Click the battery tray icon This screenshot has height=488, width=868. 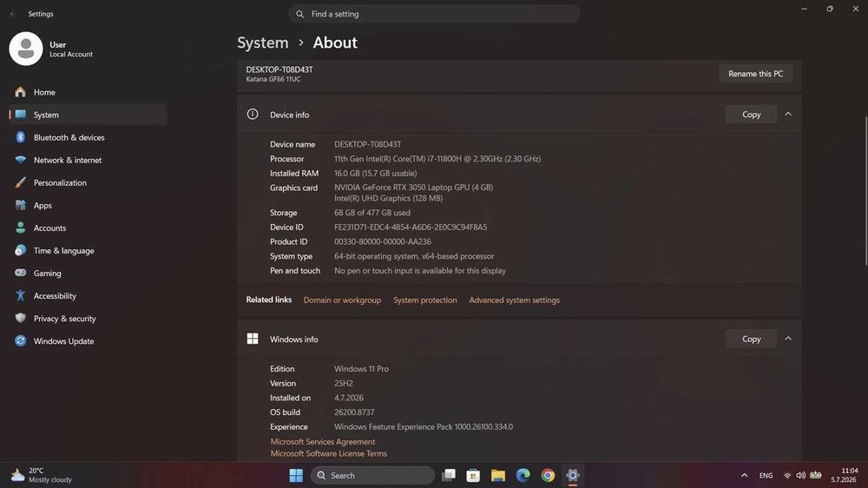pyautogui.click(x=816, y=475)
